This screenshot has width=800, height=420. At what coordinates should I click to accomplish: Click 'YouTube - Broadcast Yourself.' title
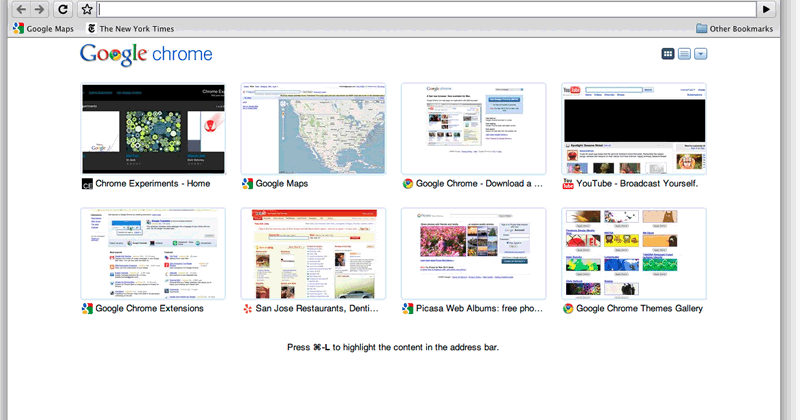tap(637, 184)
